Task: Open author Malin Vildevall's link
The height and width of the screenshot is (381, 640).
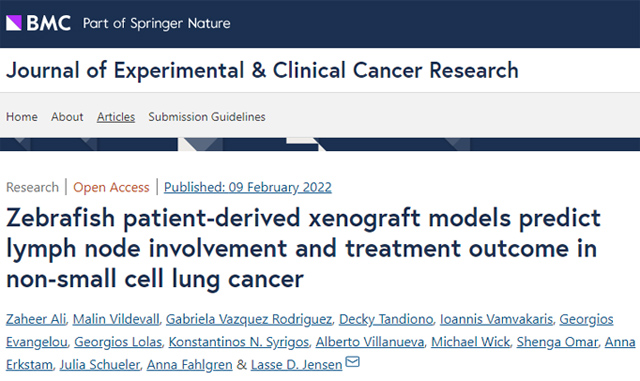Action: pos(116,319)
